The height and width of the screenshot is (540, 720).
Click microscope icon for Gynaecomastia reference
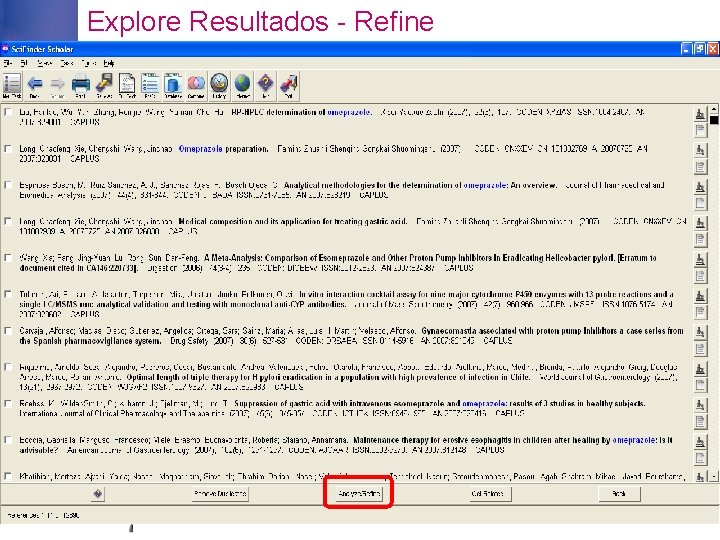[700, 332]
